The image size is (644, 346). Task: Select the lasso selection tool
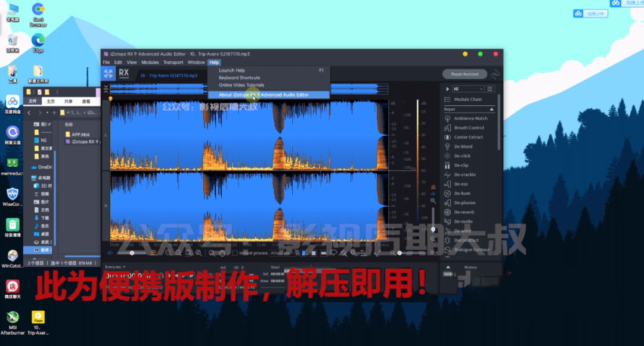[333, 253]
